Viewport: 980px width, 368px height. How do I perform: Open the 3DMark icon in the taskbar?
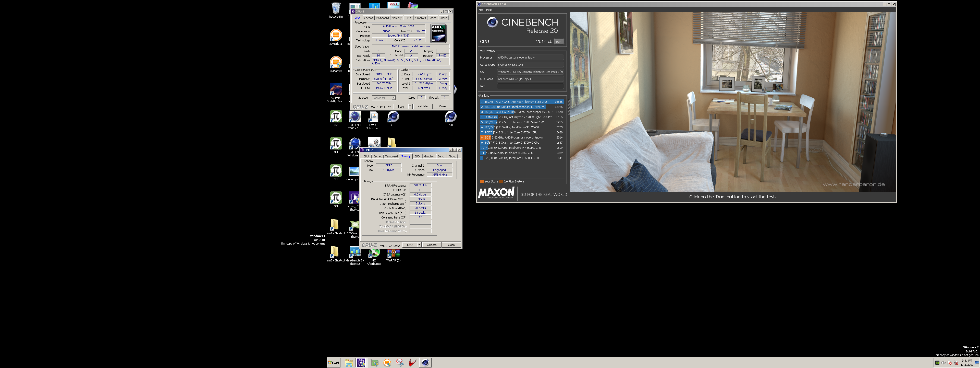tap(387, 363)
